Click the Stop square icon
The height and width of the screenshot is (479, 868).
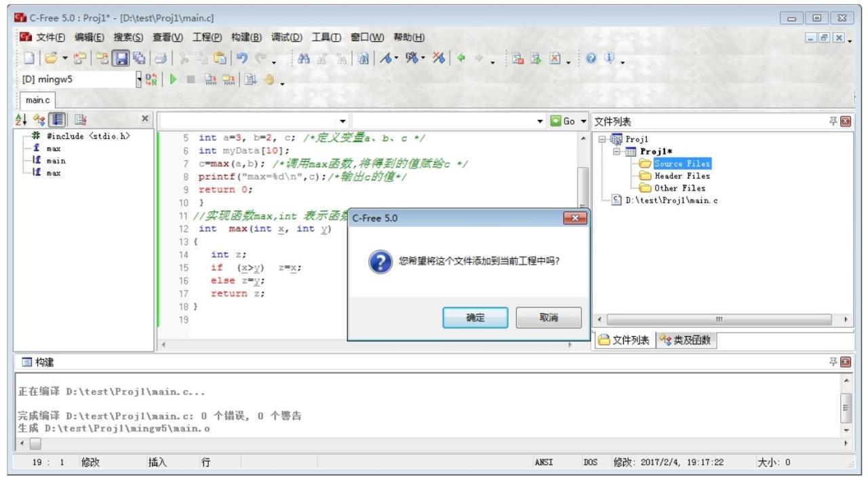(x=191, y=79)
